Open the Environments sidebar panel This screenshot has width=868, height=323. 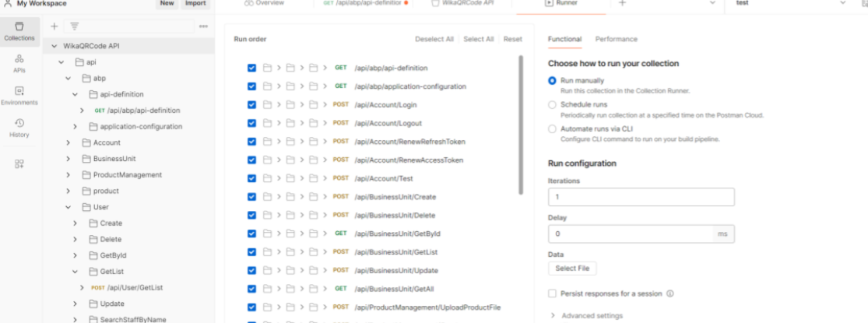(19, 96)
